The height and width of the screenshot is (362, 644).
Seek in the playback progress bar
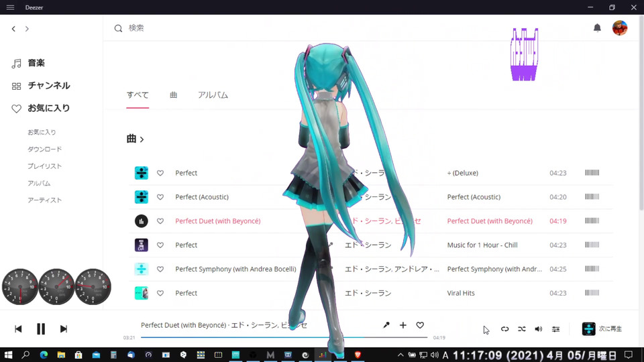284,337
